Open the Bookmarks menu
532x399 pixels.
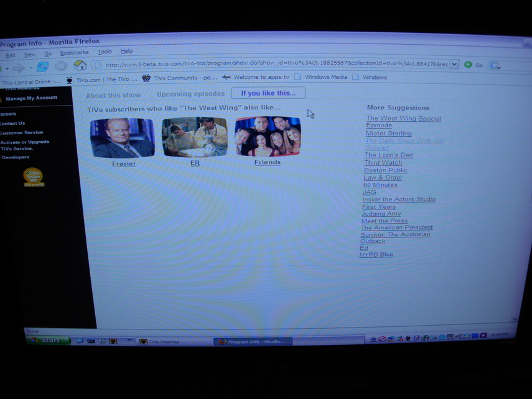[74, 53]
